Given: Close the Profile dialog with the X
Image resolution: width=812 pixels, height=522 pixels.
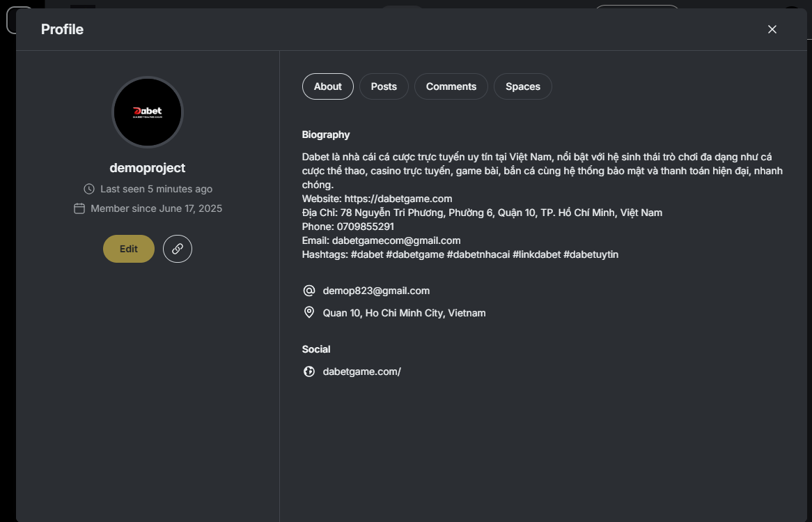Looking at the screenshot, I should point(772,29).
